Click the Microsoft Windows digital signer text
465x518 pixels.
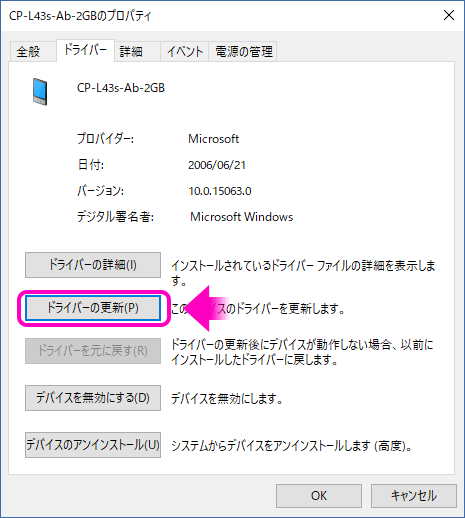(242, 217)
